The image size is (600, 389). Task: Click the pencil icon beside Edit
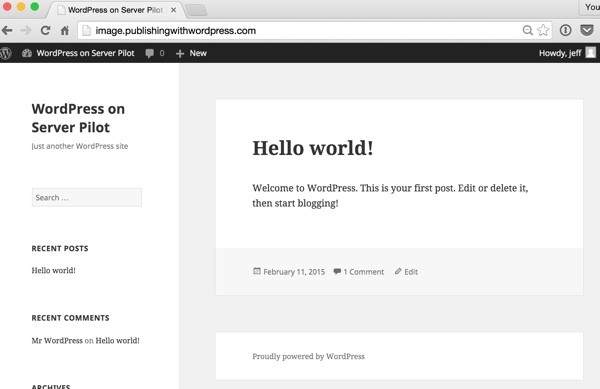click(x=398, y=271)
